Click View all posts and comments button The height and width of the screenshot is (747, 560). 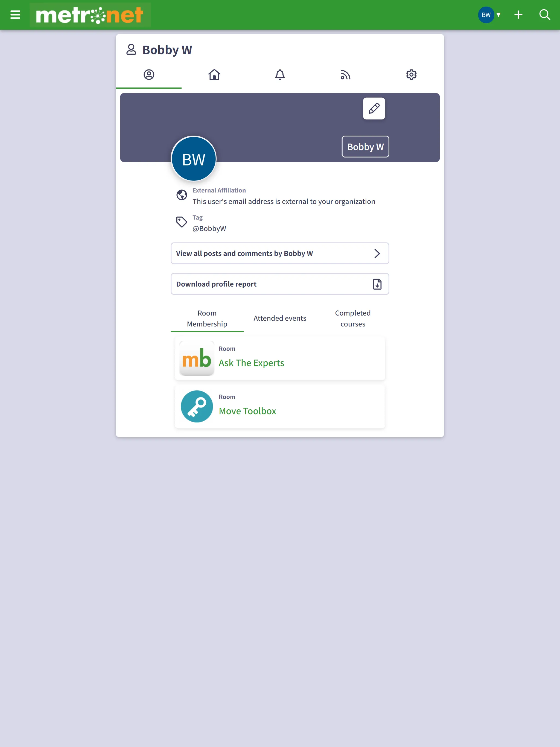pos(280,253)
